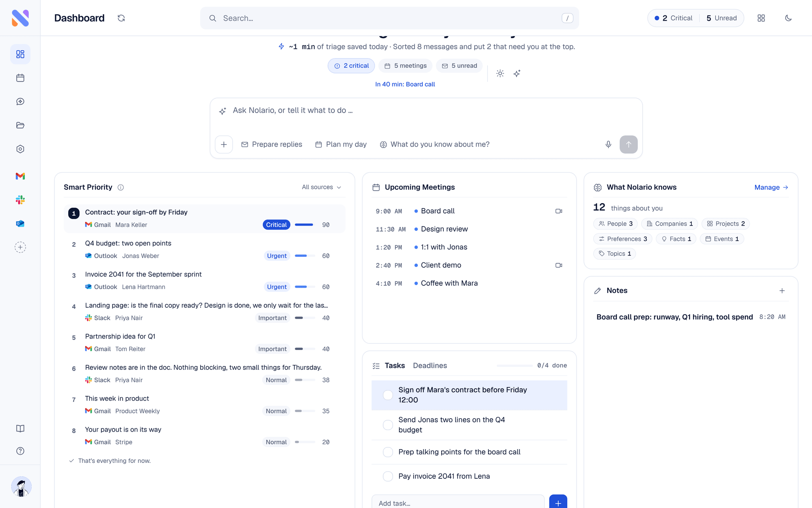This screenshot has width=812, height=508.
Task: Select the Projects 2 tag
Action: 726,224
